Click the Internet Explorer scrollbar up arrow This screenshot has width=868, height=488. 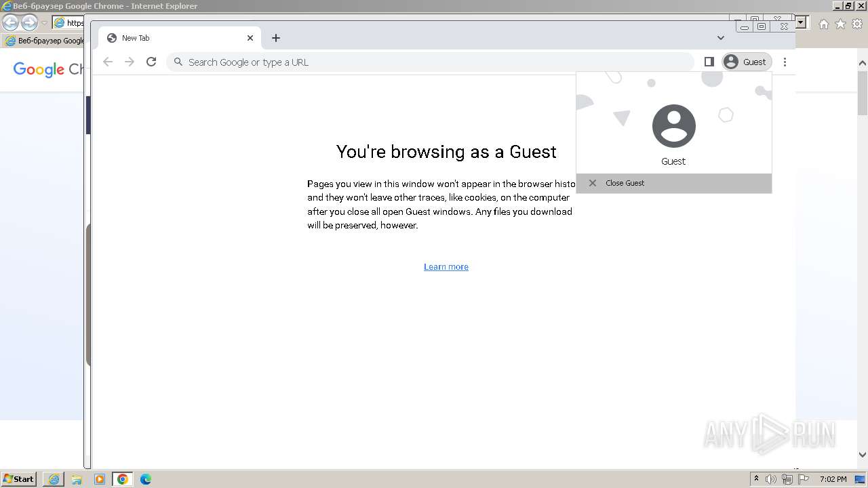(x=863, y=63)
